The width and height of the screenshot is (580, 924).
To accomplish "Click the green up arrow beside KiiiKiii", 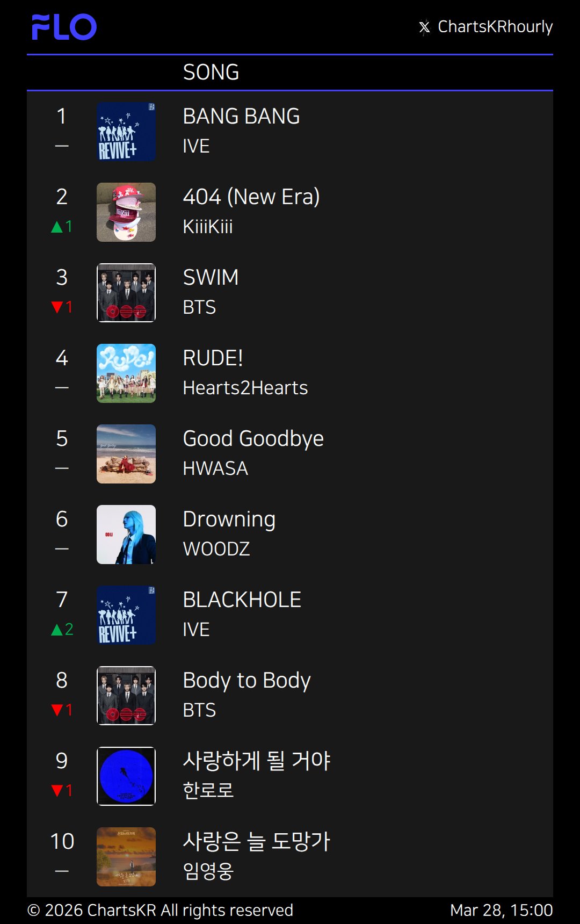I will click(57, 227).
